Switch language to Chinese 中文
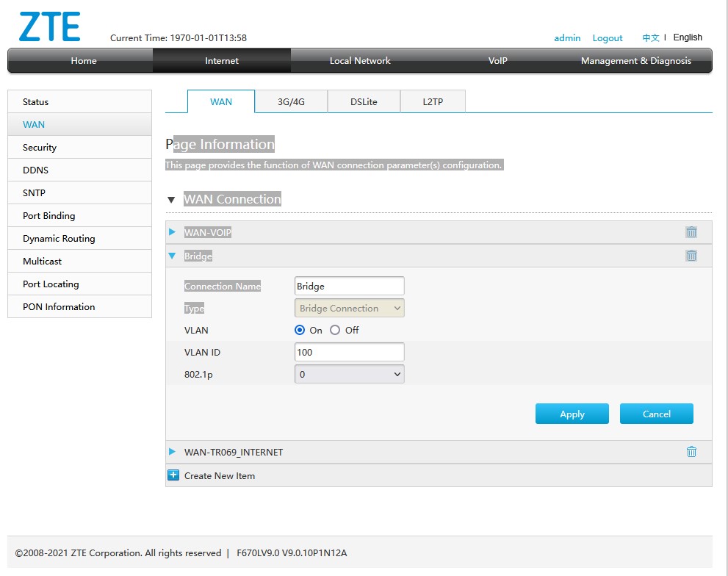 650,37
